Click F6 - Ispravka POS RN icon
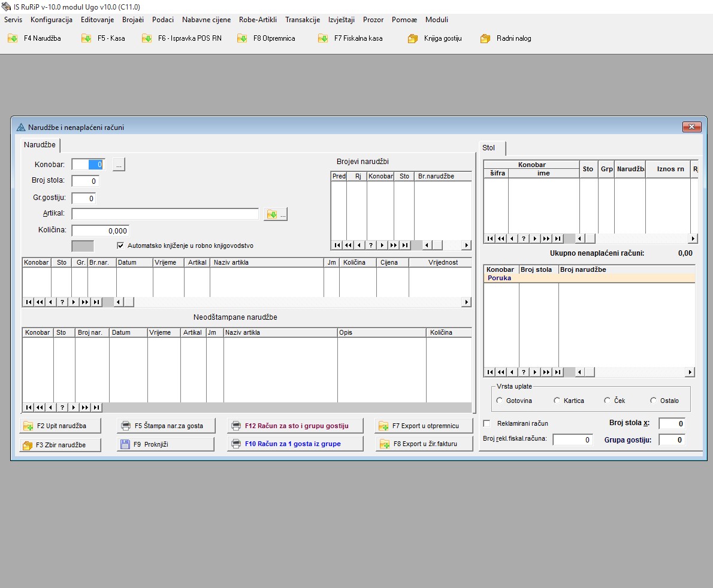The image size is (713, 588). click(182, 38)
